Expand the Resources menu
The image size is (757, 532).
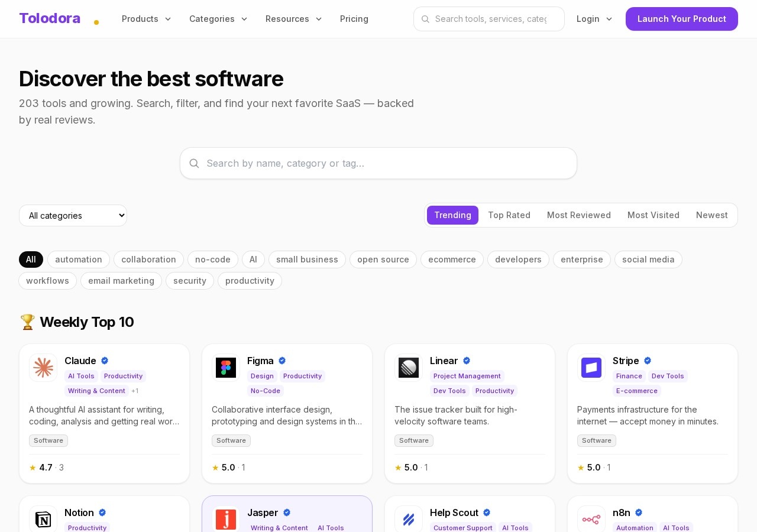(x=294, y=19)
